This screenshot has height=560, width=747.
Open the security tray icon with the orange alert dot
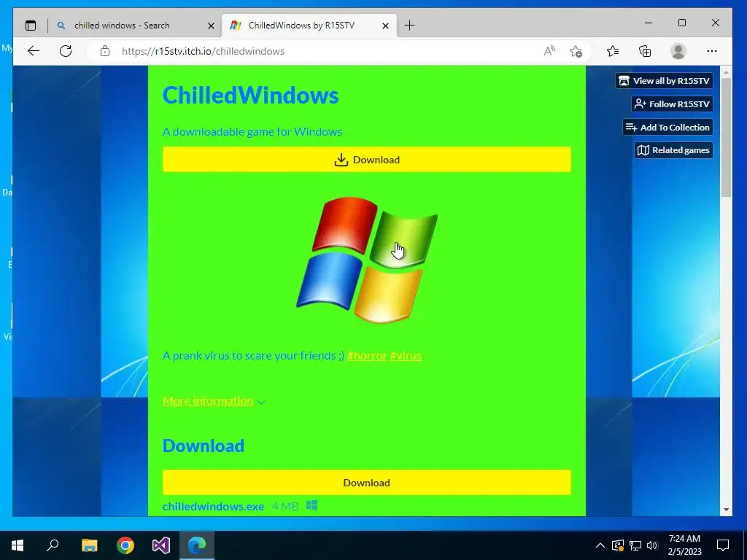(617, 545)
